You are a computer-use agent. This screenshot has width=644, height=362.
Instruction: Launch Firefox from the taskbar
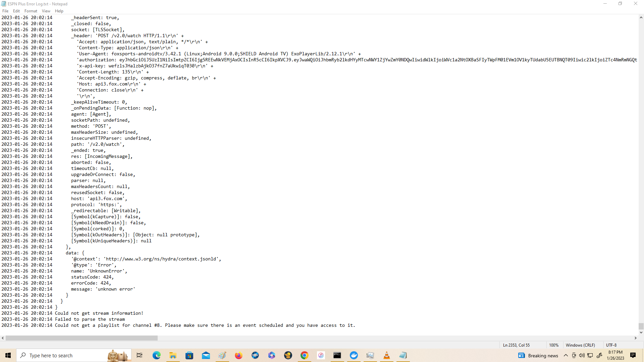[x=238, y=355]
